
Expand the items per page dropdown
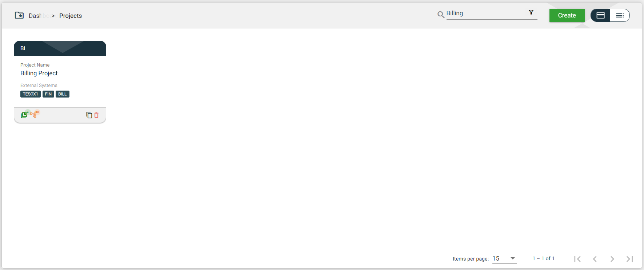pos(512,258)
